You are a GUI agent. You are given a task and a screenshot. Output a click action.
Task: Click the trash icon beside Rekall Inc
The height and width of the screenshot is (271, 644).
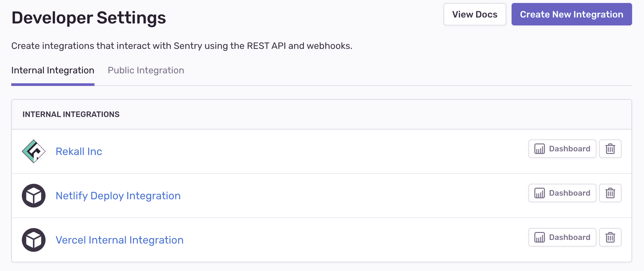click(610, 149)
